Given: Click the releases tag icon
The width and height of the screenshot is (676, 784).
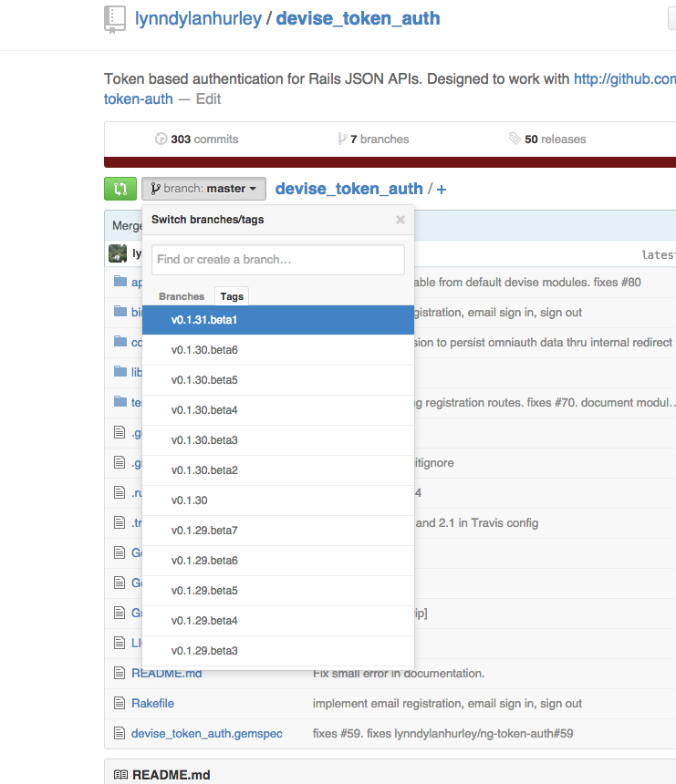Looking at the screenshot, I should (515, 139).
